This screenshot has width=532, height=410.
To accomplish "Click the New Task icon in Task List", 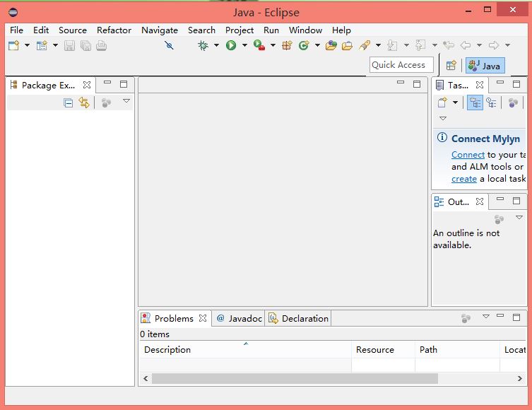I will 442,102.
